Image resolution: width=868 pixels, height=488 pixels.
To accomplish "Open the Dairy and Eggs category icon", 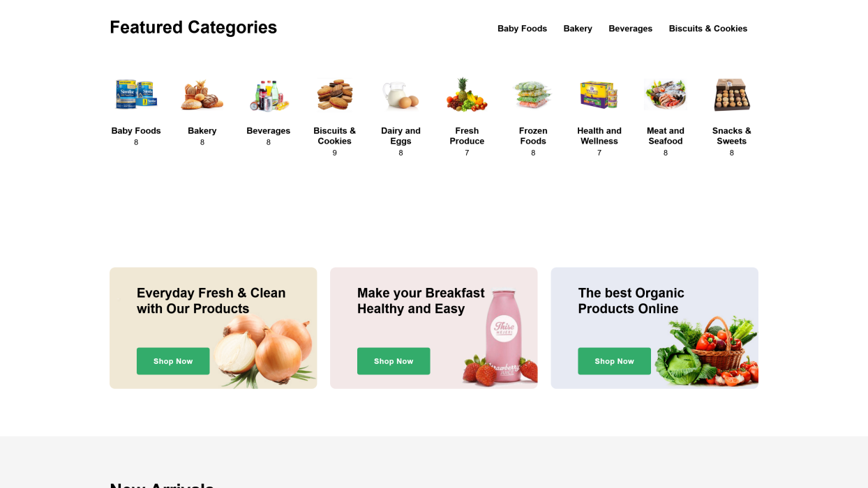I will coord(401,93).
